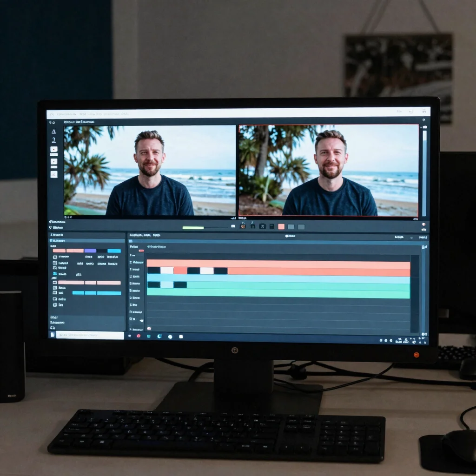Select the highlighted header row in the left panel
476x476 pixels.
click(87, 241)
